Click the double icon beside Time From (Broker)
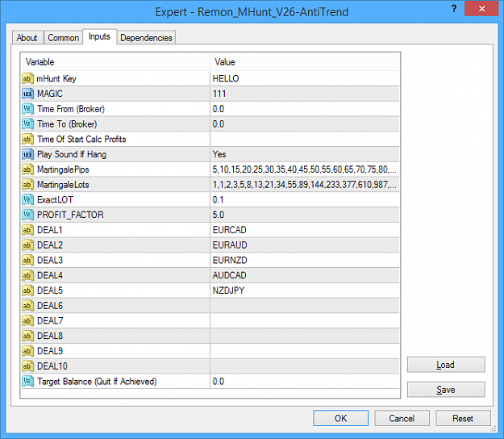Viewport: 504px width, 439px height. click(x=27, y=109)
